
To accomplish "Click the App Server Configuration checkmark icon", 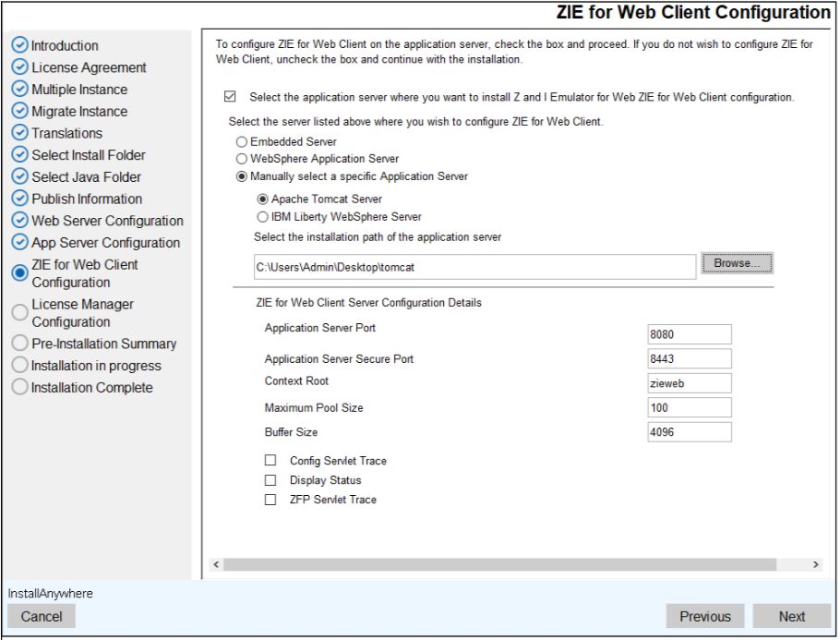I will [x=19, y=242].
